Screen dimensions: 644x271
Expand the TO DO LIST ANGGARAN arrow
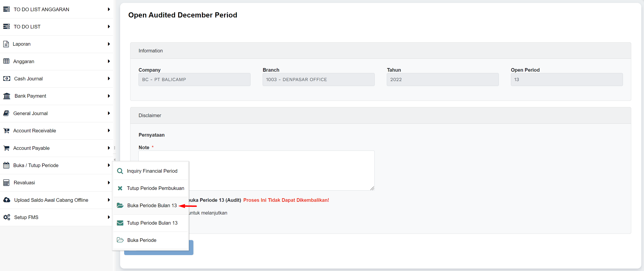click(x=109, y=9)
